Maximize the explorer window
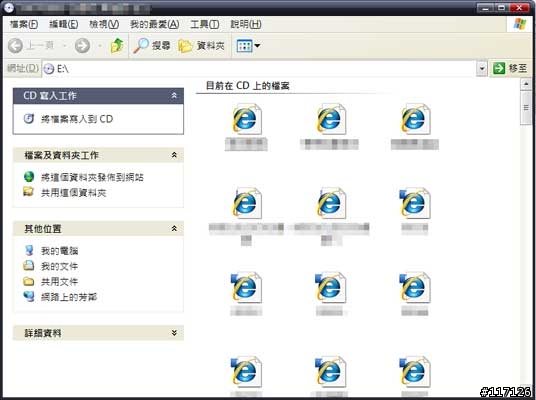This screenshot has width=536, height=400. pos(501,7)
